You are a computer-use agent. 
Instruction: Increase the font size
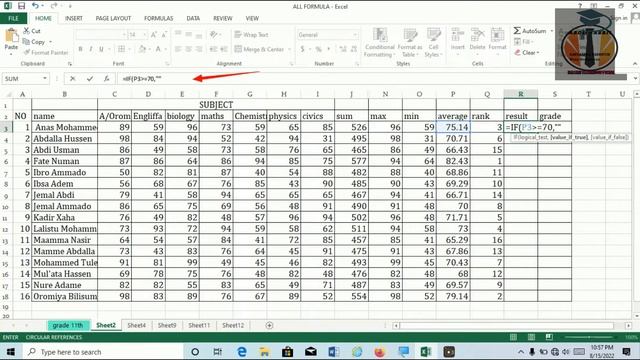click(x=154, y=35)
